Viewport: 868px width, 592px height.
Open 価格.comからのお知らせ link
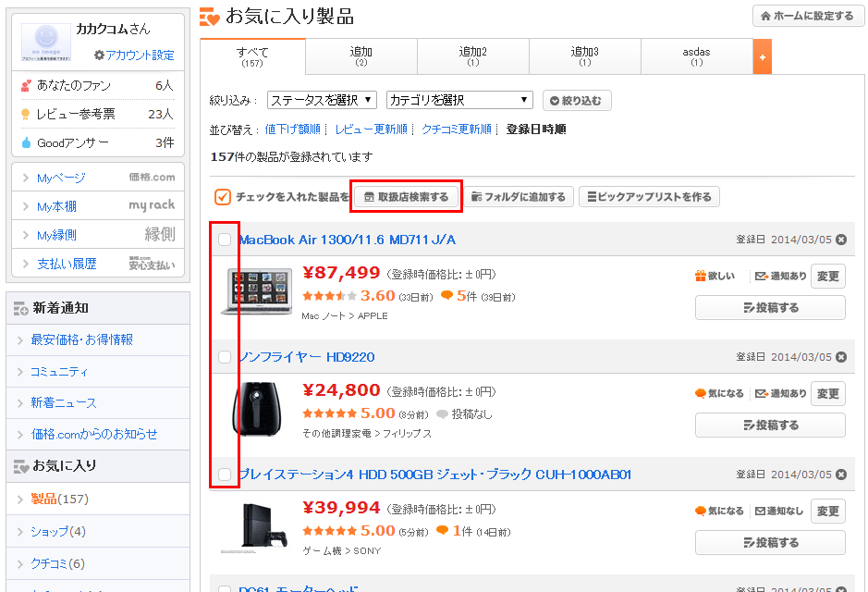click(x=94, y=435)
